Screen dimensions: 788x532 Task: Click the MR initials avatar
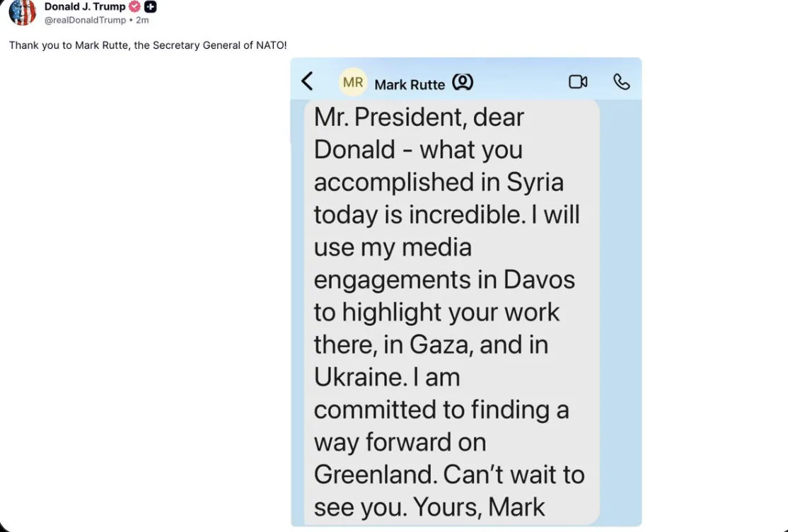click(x=353, y=83)
